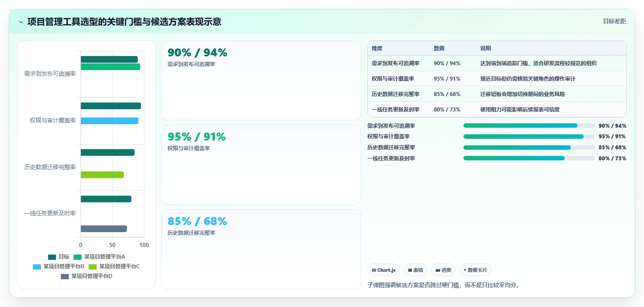Click the 权限与审计覆盖率 progress bar
Screen dimensions: 644x307
pos(529,137)
